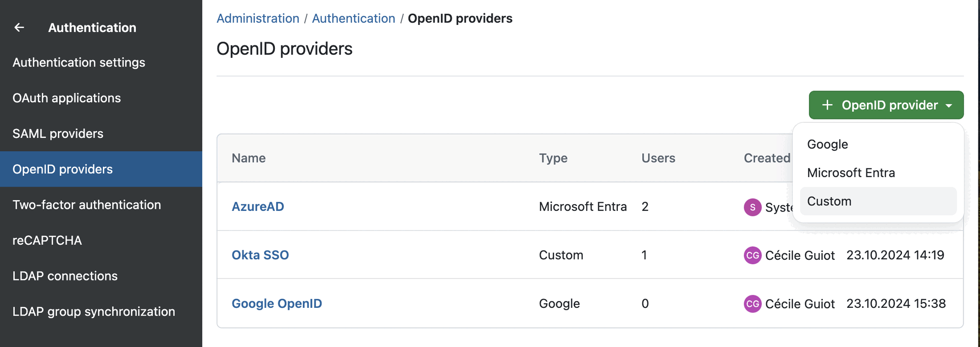Select Google from the provider dropdown

tap(827, 144)
